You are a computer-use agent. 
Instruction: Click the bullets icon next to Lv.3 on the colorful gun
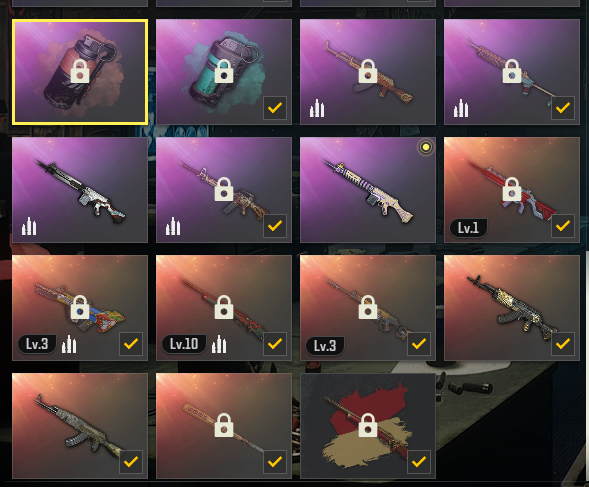click(69, 344)
